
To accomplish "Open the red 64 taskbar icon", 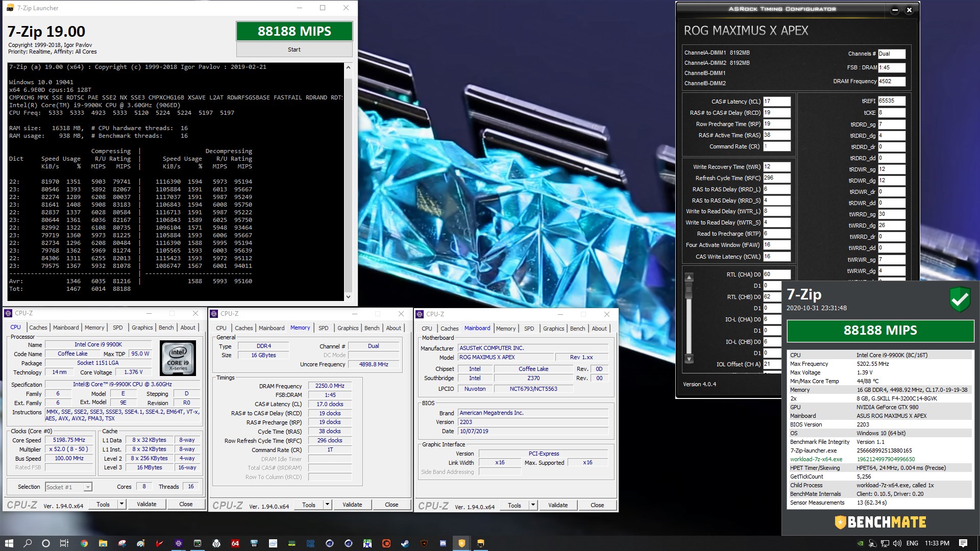I will tap(235, 543).
